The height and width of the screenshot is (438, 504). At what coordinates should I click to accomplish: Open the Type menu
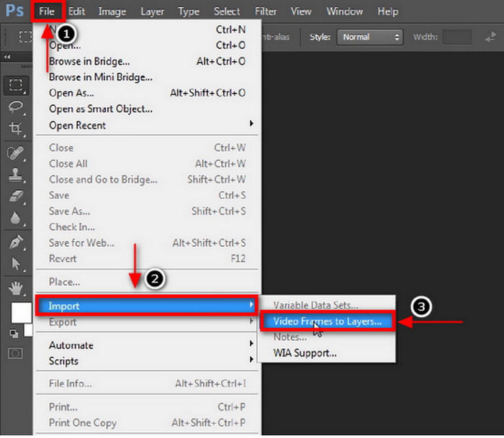[189, 12]
